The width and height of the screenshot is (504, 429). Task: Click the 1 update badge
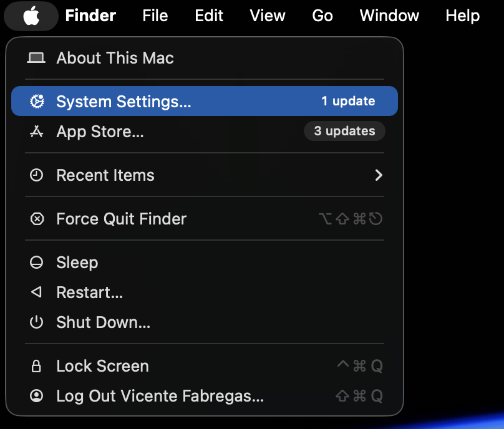tap(348, 101)
